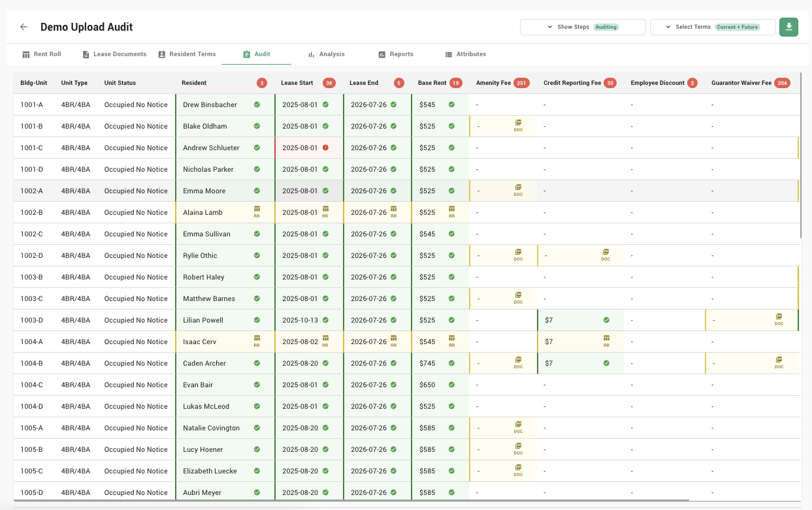Image resolution: width=812 pixels, height=510 pixels.
Task: Click the DOC icon in 1005-B Amenity Fee
Action: click(x=518, y=449)
